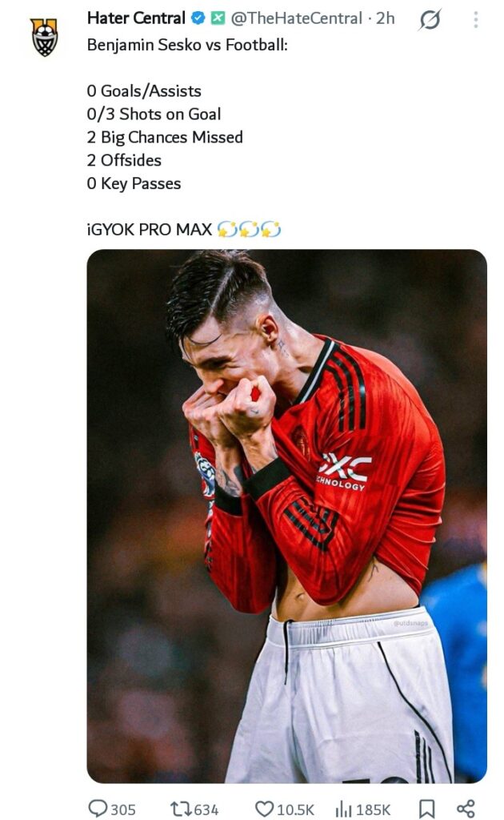Open the share post icon

466,809
